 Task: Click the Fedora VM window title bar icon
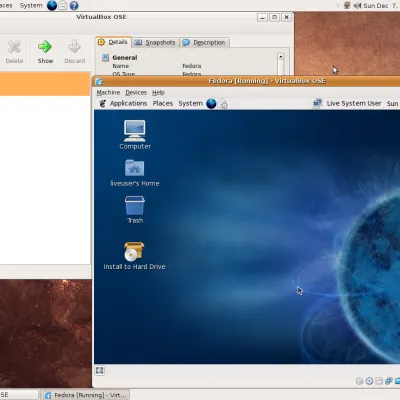point(99,81)
